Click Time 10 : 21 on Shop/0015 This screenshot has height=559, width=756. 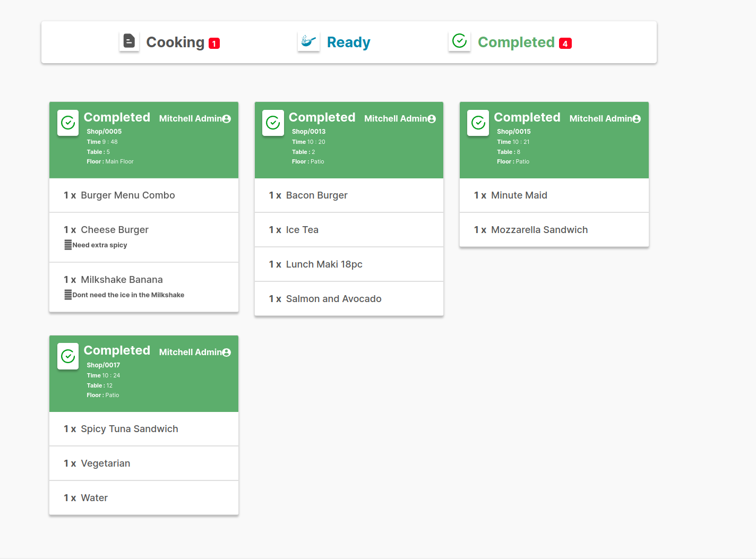513,142
